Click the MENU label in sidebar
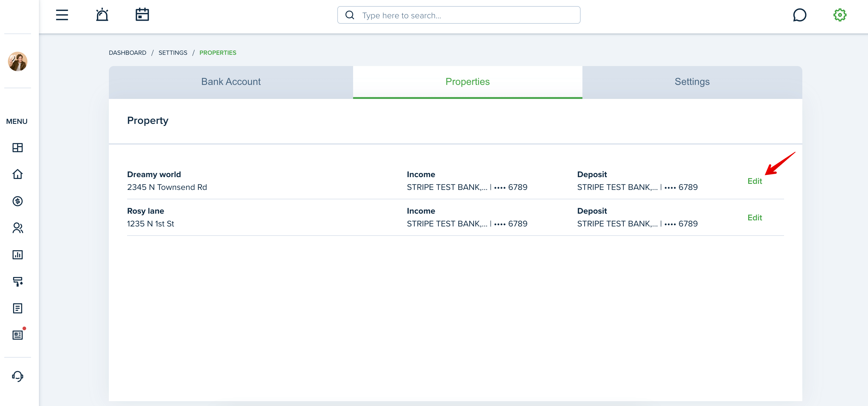 click(17, 121)
